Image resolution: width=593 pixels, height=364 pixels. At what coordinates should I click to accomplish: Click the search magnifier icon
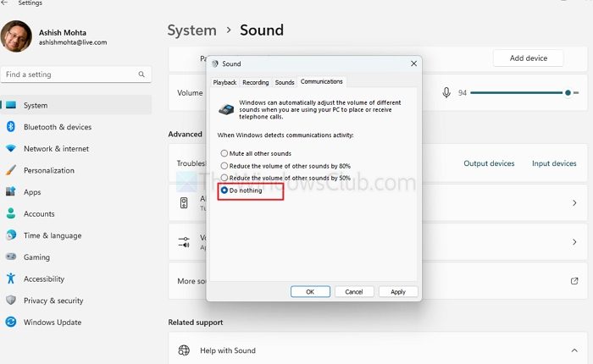coord(141,74)
